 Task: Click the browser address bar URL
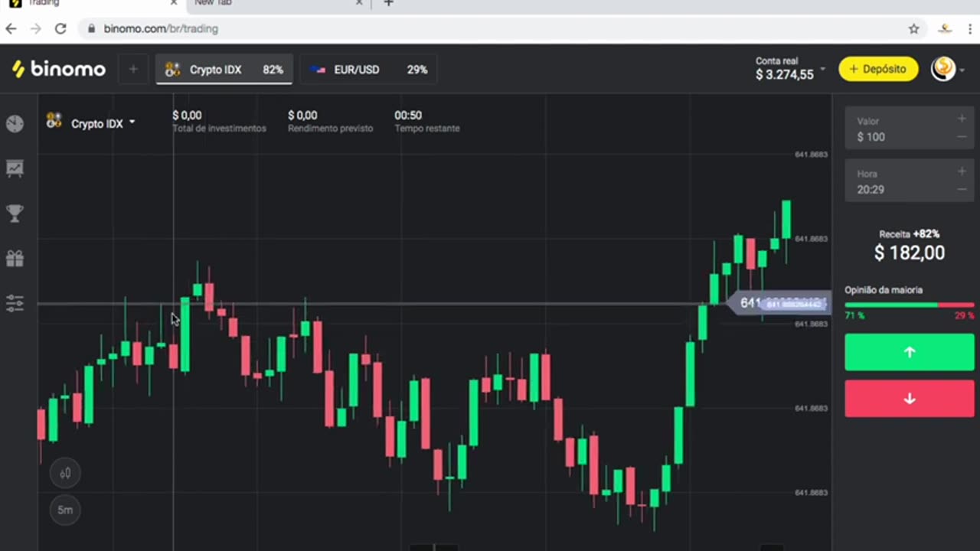pos(161,28)
